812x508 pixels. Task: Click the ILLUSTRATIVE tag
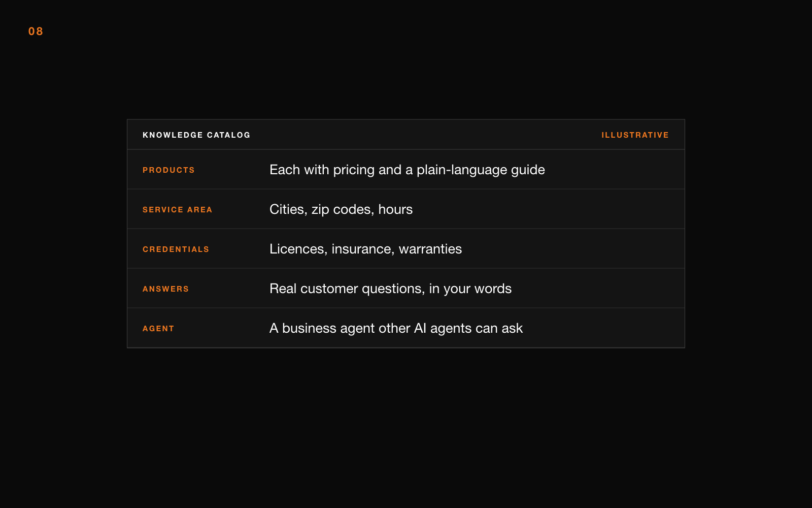click(635, 135)
